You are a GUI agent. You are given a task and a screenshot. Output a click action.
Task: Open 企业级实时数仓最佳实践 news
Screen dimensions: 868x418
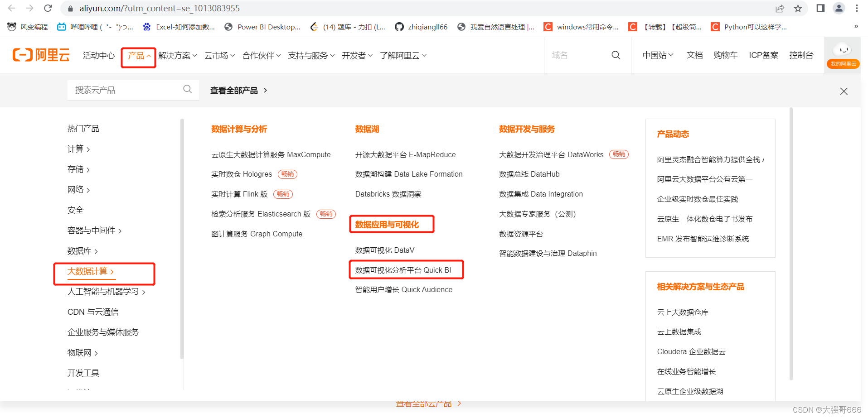click(x=698, y=199)
